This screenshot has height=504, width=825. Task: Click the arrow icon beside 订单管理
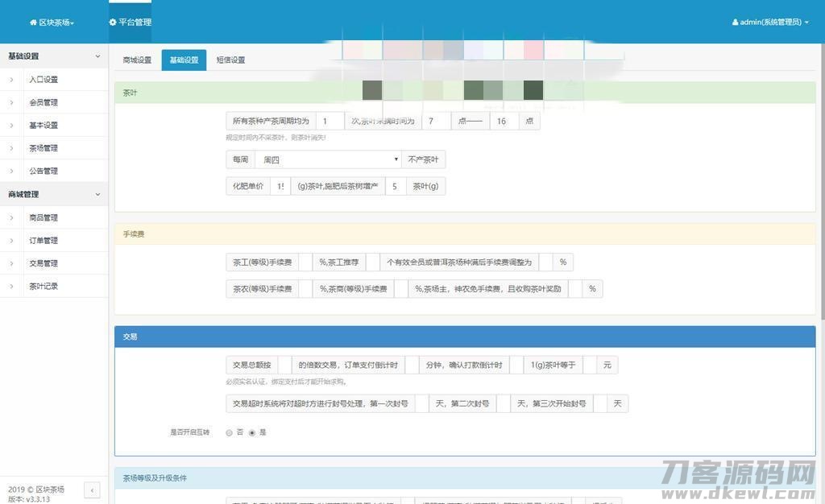pyautogui.click(x=11, y=240)
